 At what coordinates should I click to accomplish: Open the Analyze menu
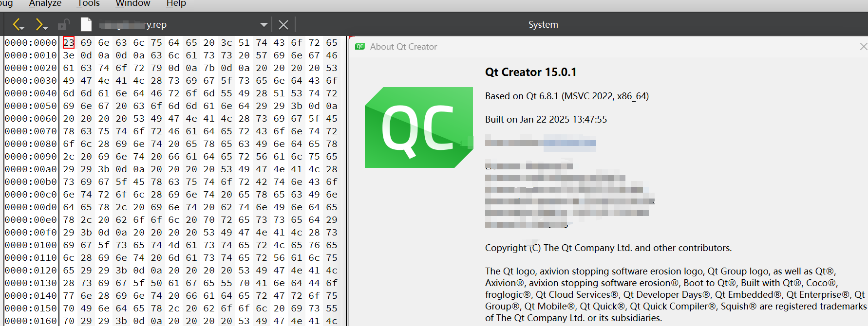45,3
